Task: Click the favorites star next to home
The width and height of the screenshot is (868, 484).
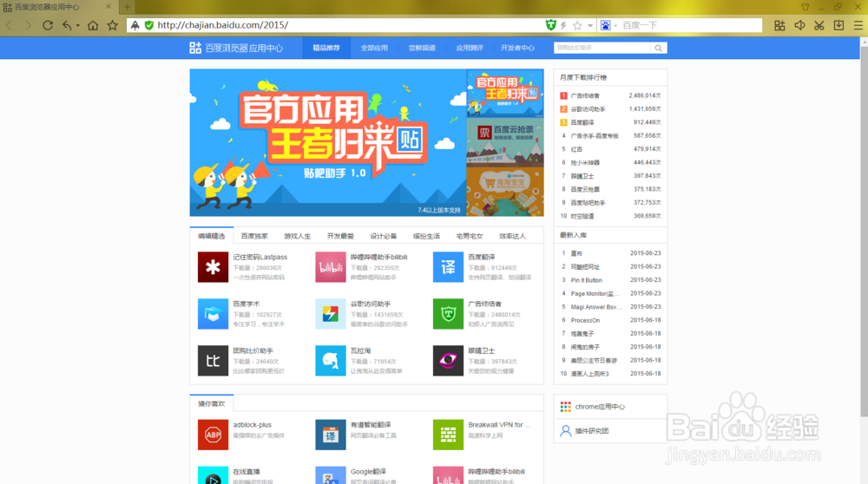Action: (112, 25)
